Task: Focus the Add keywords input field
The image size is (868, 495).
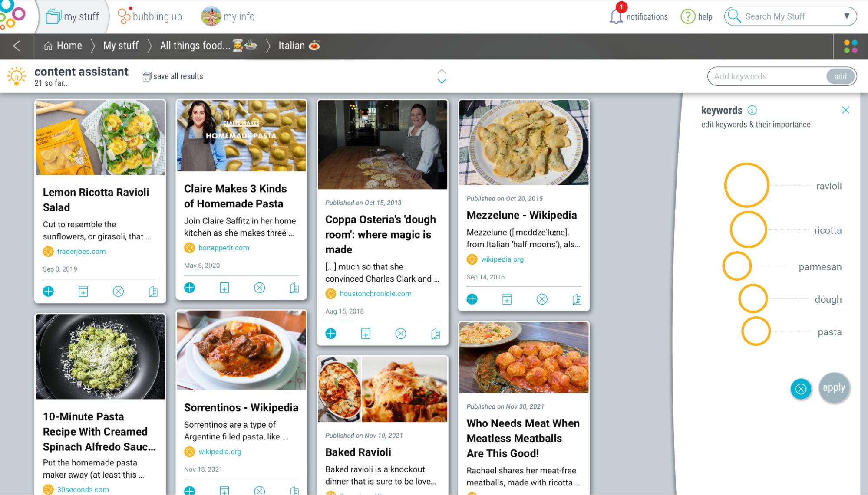Action: coord(767,76)
